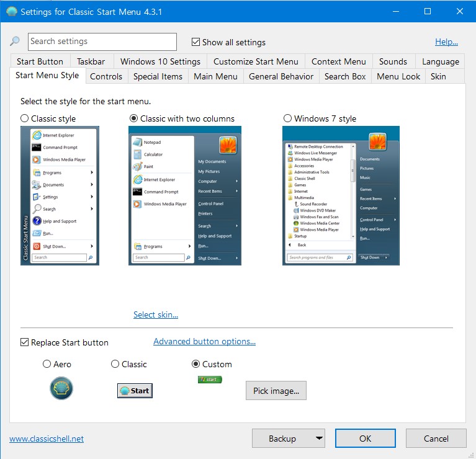This screenshot has height=459, width=476.
Task: Switch to the Sounds tab
Action: (393, 61)
